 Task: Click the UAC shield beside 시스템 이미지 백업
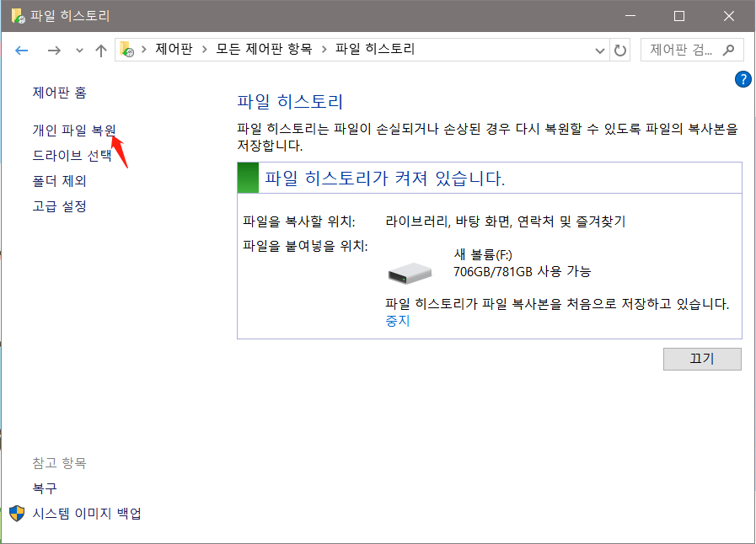point(19,513)
